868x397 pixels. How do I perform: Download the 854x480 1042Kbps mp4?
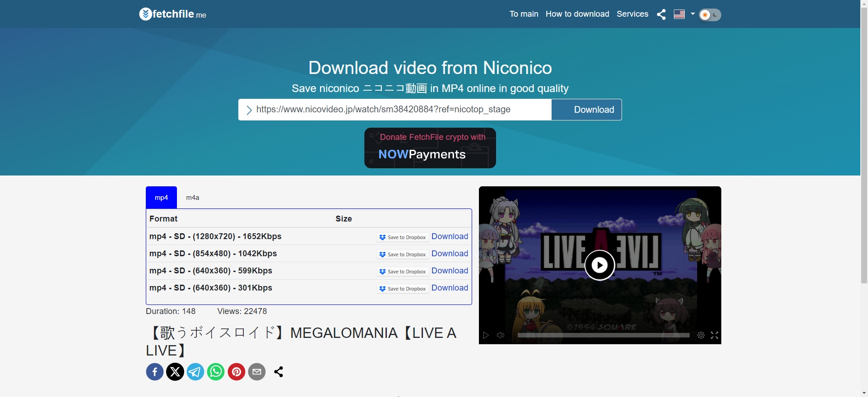pyautogui.click(x=450, y=254)
